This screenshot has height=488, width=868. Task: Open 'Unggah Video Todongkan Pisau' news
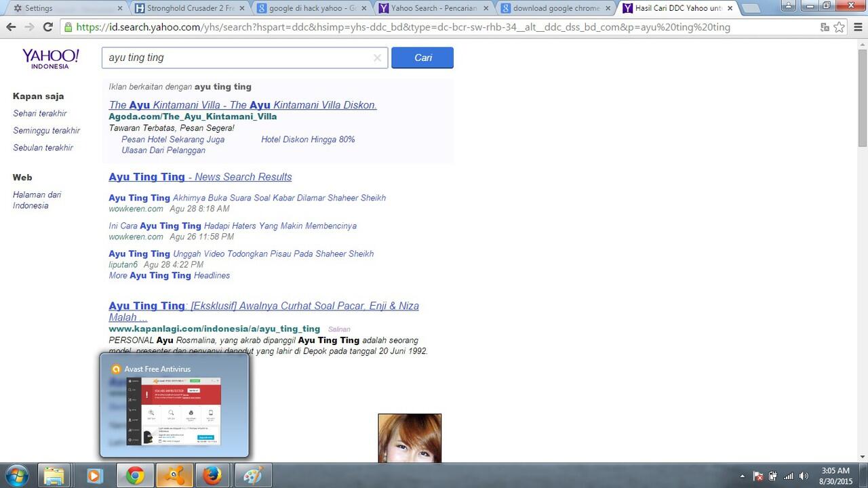(x=241, y=253)
